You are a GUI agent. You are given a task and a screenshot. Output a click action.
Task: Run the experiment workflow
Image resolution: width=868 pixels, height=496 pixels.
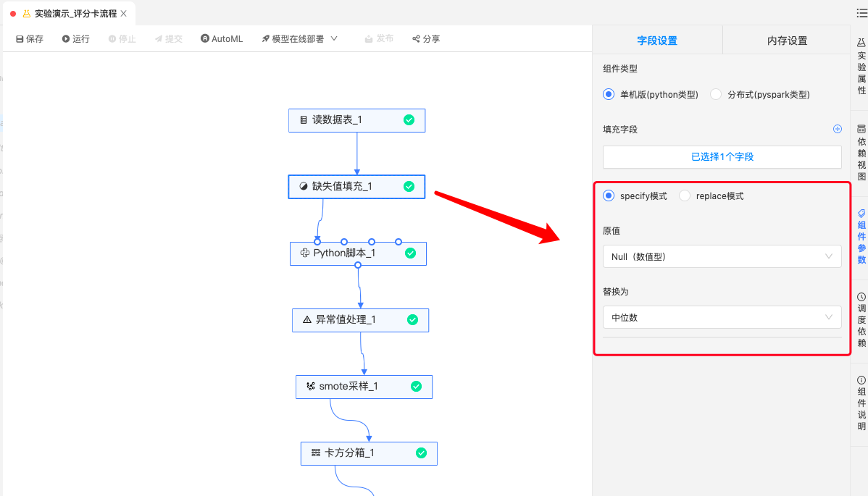coord(75,39)
